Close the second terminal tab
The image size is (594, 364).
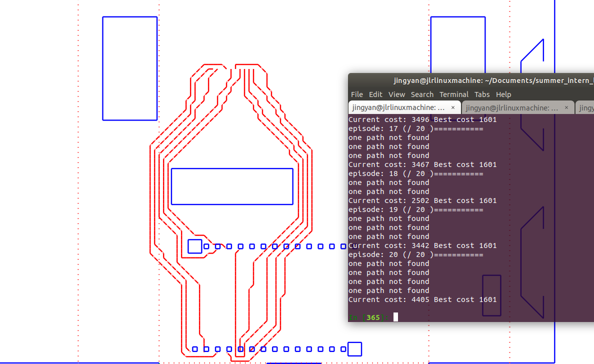pyautogui.click(x=566, y=107)
